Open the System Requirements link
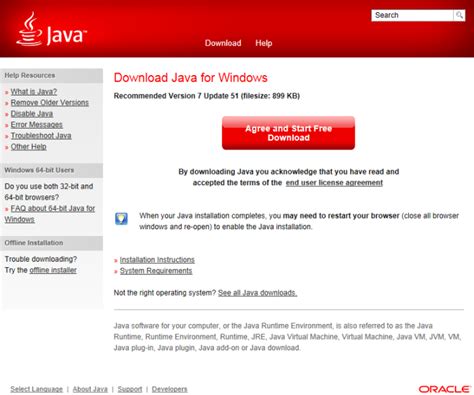The width and height of the screenshot is (474, 395). click(156, 271)
